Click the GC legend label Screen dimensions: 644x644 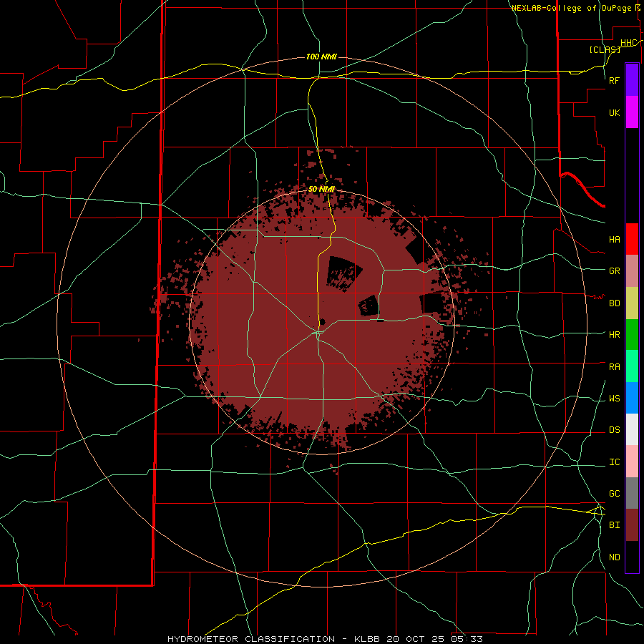click(x=615, y=494)
